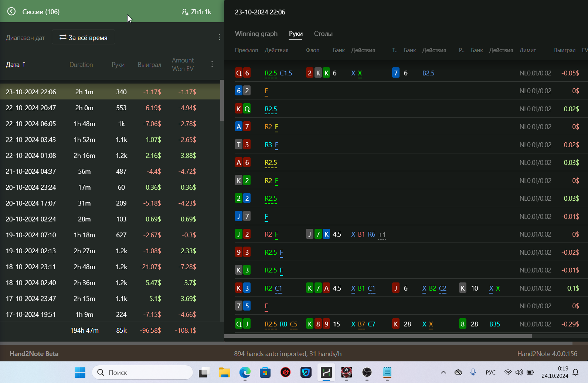588x383 pixels.
Task: Click the +1 more actions indicator
Action: (x=382, y=235)
